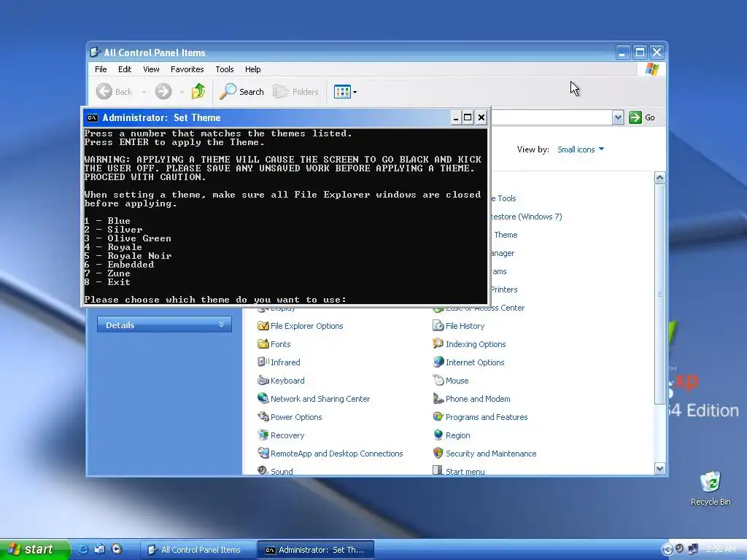The width and height of the screenshot is (747, 560).
Task: Expand hidden system tray icons arrow
Action: (667, 550)
